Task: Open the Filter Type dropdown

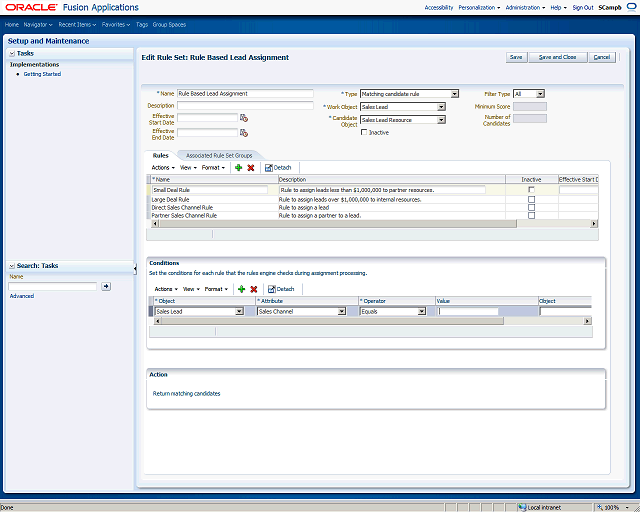Action: pyautogui.click(x=540, y=94)
